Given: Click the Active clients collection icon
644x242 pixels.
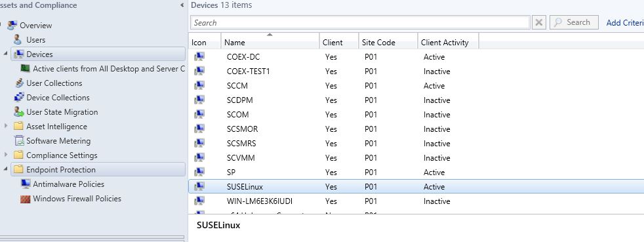Looking at the screenshot, I should [x=26, y=69].
